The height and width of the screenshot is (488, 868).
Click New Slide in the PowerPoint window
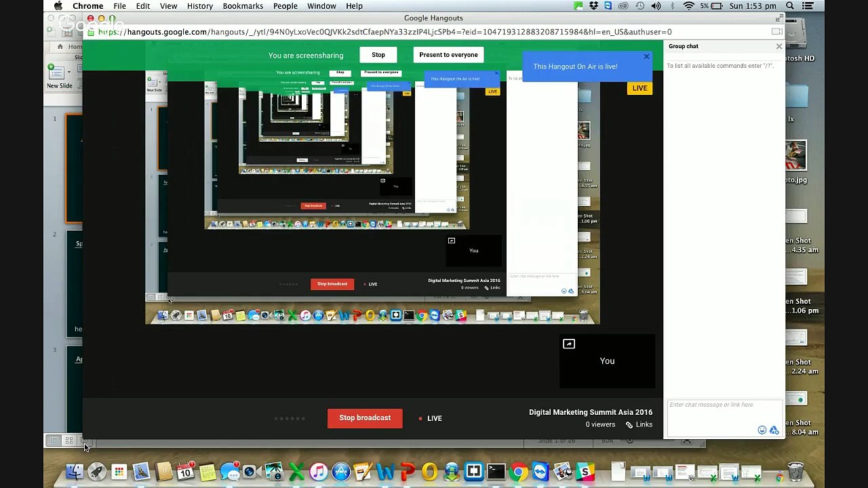(x=59, y=76)
